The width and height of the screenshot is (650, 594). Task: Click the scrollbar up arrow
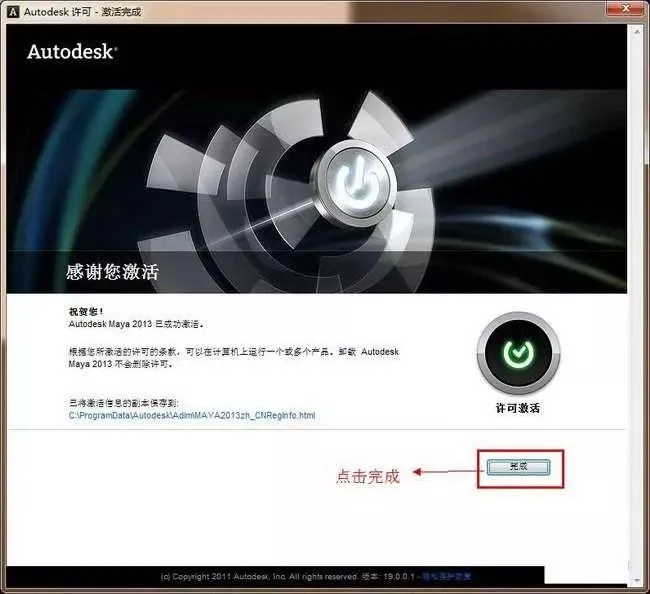[637, 32]
